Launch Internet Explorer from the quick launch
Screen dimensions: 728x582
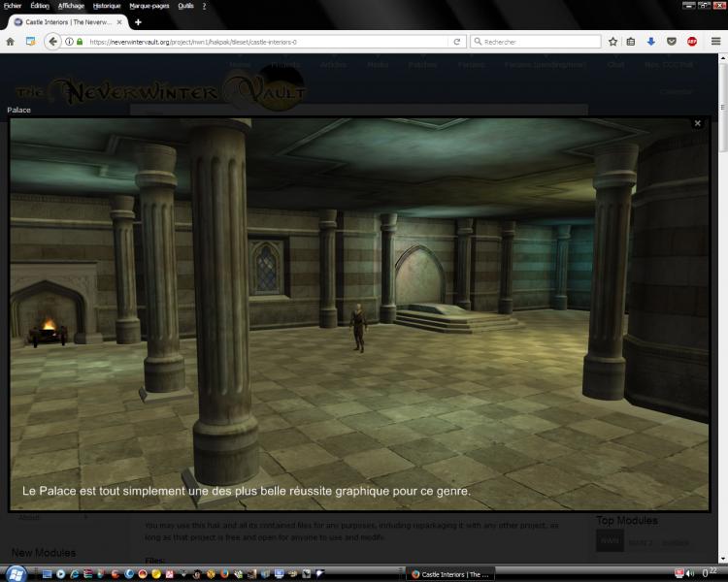tap(75, 574)
